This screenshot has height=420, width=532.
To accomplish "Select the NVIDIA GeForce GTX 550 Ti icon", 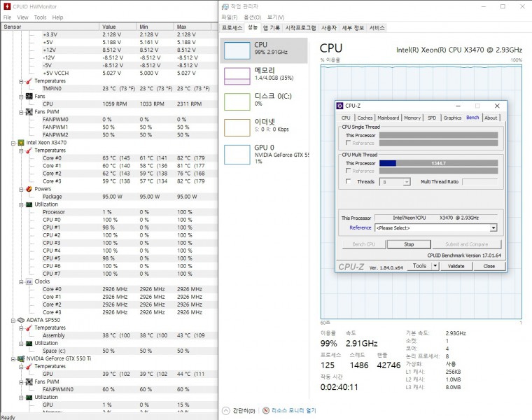I will [21, 358].
